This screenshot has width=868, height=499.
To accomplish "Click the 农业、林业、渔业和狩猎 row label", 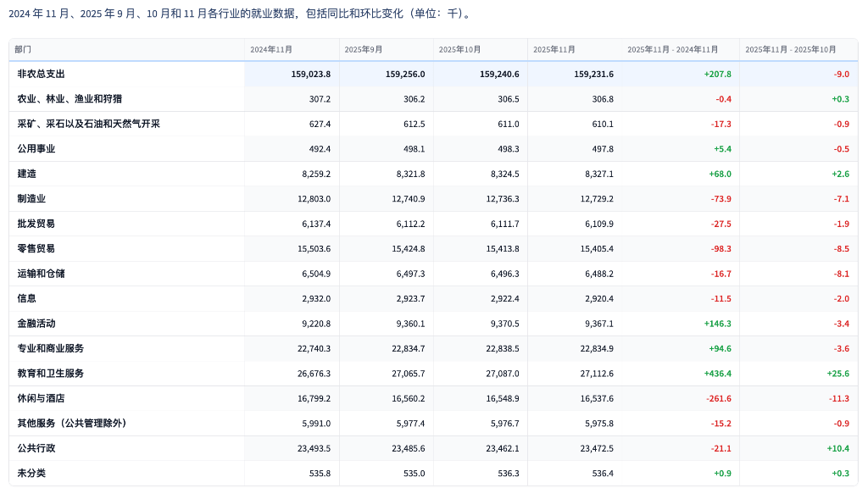I will [70, 99].
